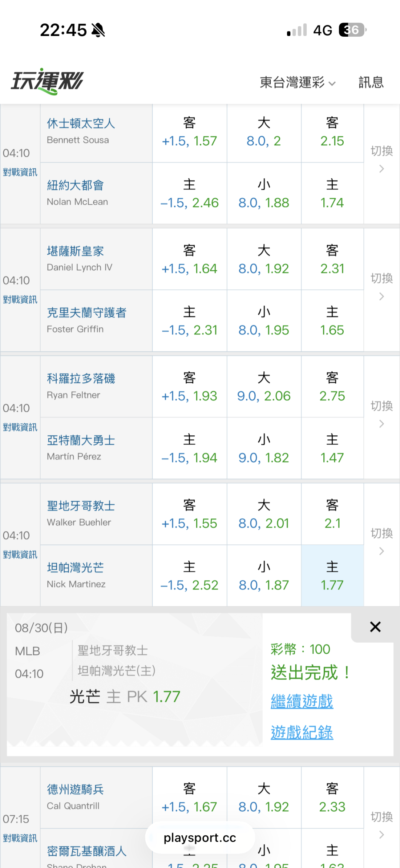Screen dimensions: 400x868
Task: Tap the 彩幣：100 stake text
Action: (300, 649)
